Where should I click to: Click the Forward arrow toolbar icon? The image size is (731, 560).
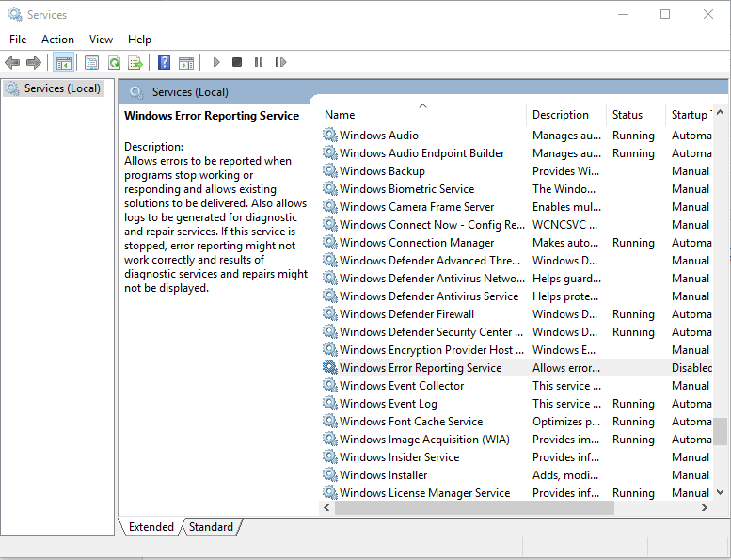tap(34, 62)
